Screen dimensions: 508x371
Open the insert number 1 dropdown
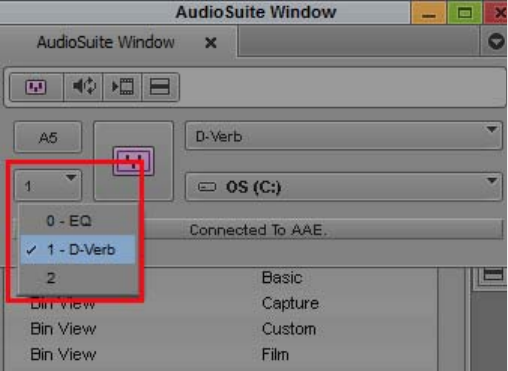coord(48,185)
